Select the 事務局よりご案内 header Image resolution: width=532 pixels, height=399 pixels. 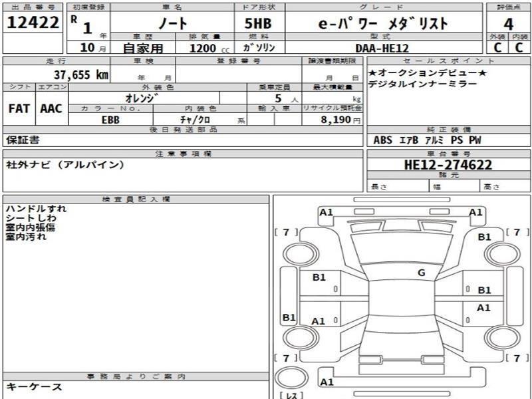click(x=136, y=376)
